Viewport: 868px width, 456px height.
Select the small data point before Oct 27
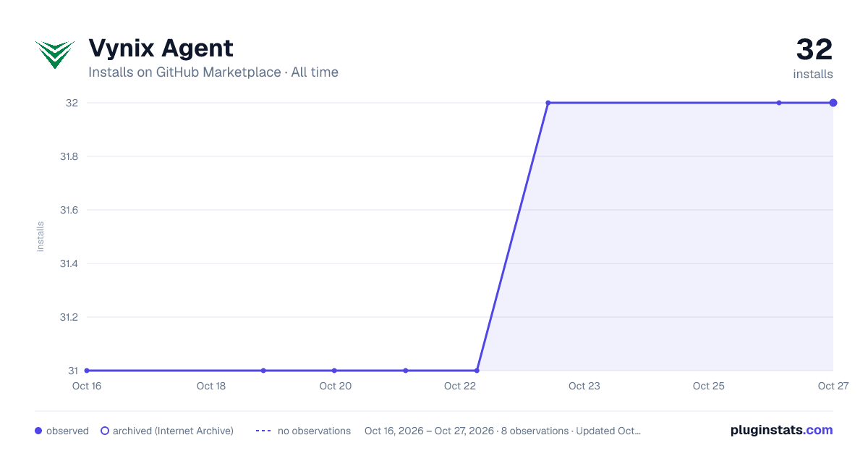click(779, 103)
